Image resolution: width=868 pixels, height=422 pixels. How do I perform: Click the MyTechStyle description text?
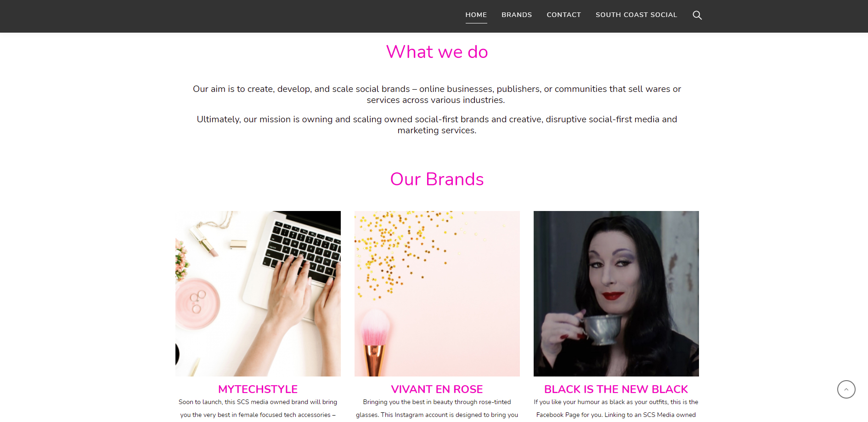tap(258, 409)
